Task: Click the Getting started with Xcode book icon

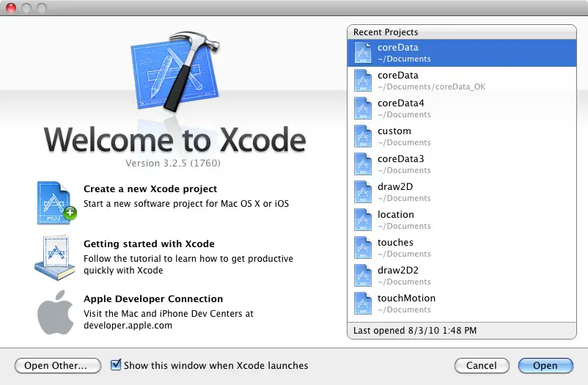Action: 56,257
